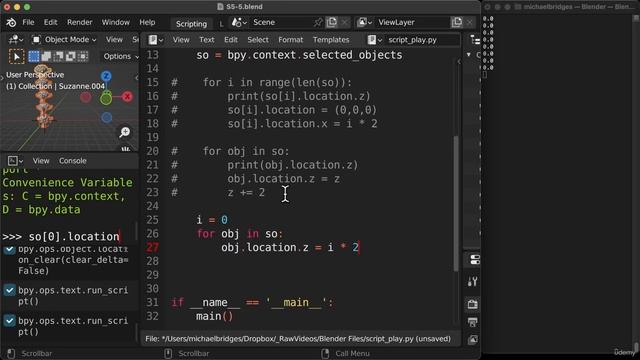This screenshot has height=360, width=640.
Task: Open the View Layer properties tab
Action: coord(473,340)
